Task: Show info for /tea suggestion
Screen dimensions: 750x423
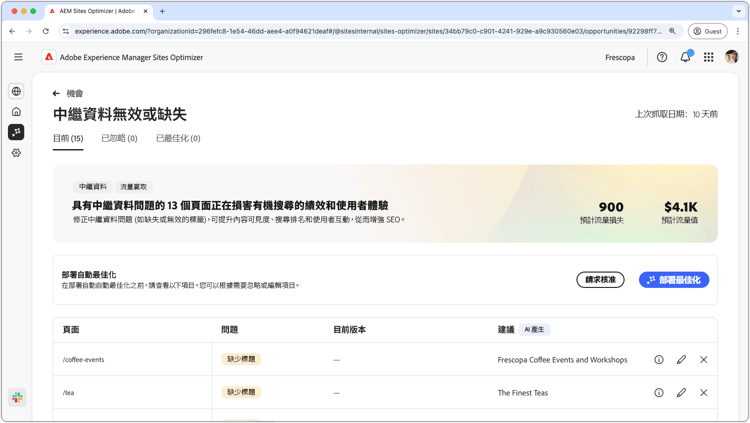Action: point(659,392)
